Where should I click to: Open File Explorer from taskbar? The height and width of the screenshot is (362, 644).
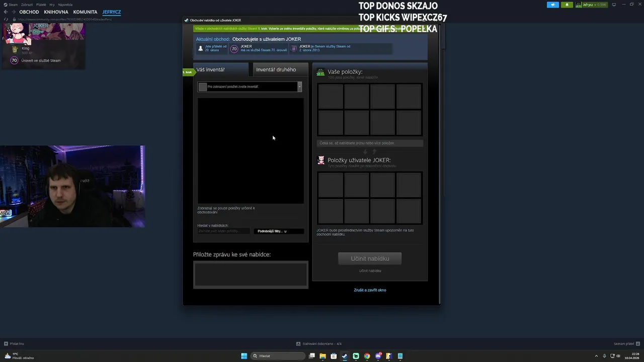click(x=323, y=356)
